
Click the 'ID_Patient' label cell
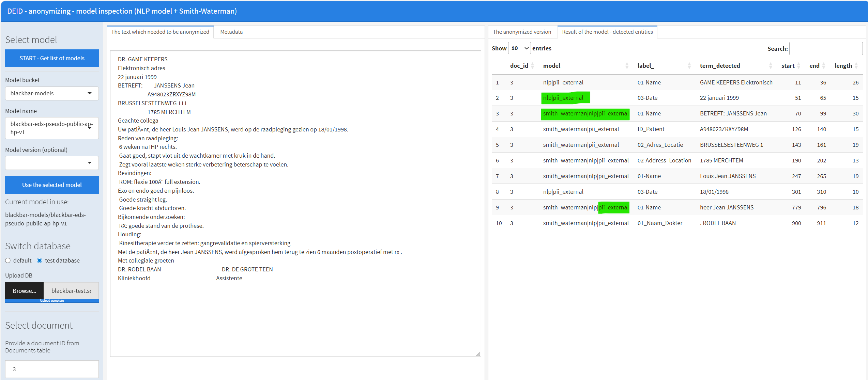[x=651, y=129]
